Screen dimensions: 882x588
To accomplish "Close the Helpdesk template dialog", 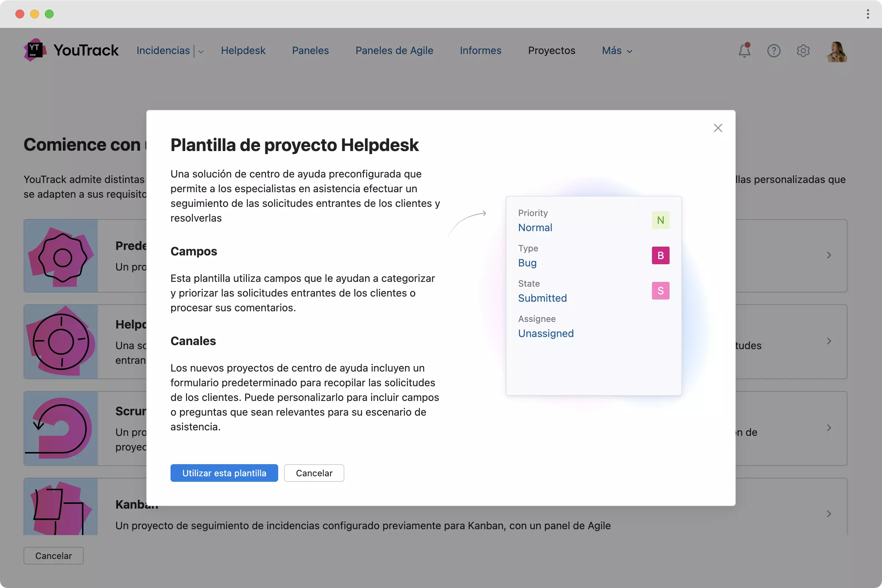I will point(718,128).
